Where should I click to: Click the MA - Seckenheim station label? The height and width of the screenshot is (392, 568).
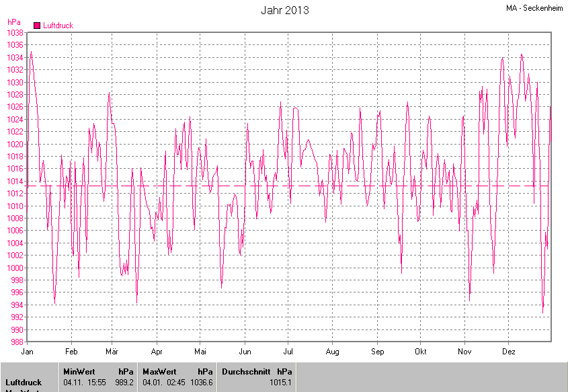(535, 8)
